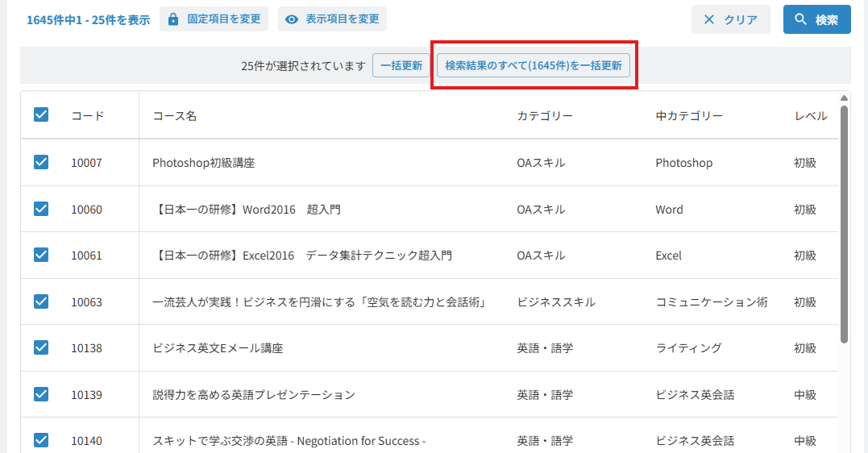Viewport: 868px width, 453px height.
Task: Click course 説得力を高める英語プレゼンテーション
Action: [254, 395]
